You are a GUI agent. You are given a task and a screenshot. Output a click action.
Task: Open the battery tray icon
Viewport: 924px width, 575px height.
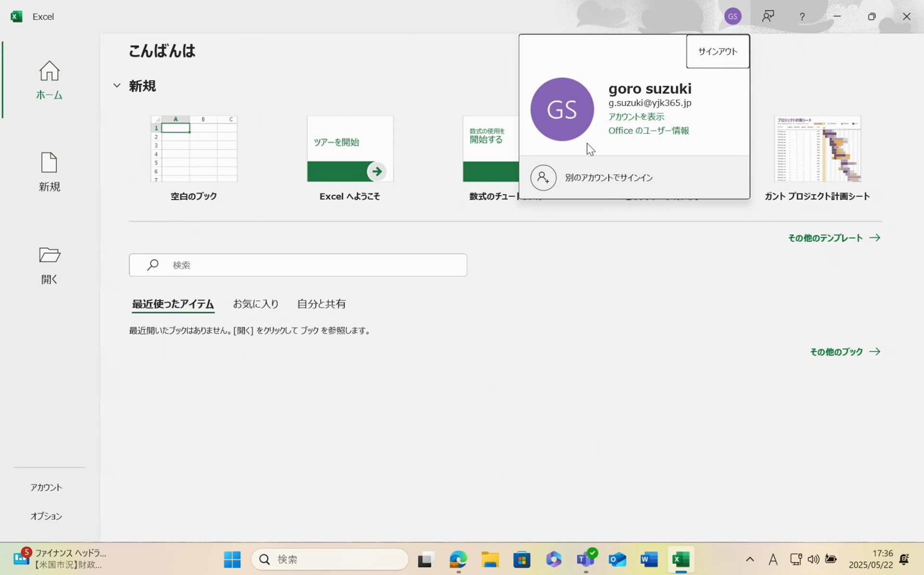pyautogui.click(x=831, y=559)
